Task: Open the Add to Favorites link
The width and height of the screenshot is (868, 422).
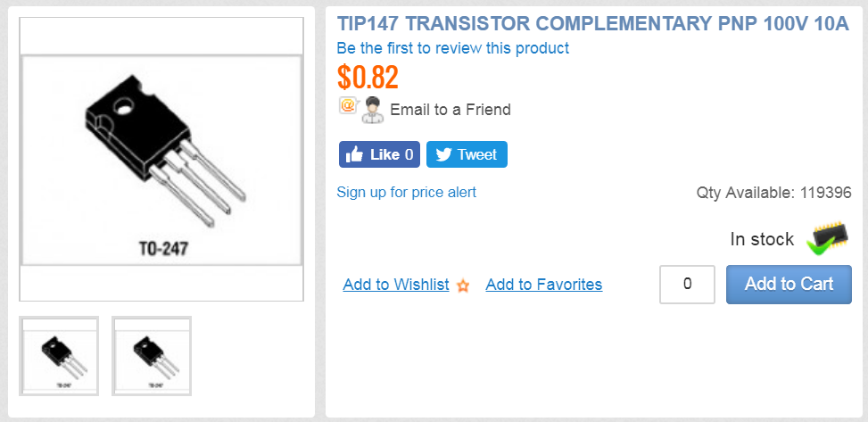Action: click(544, 285)
